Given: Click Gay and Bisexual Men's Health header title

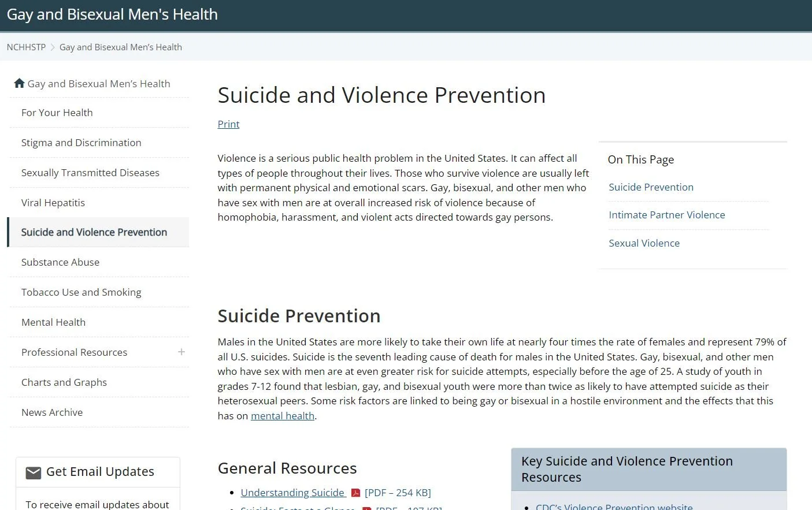Looking at the screenshot, I should click(112, 14).
